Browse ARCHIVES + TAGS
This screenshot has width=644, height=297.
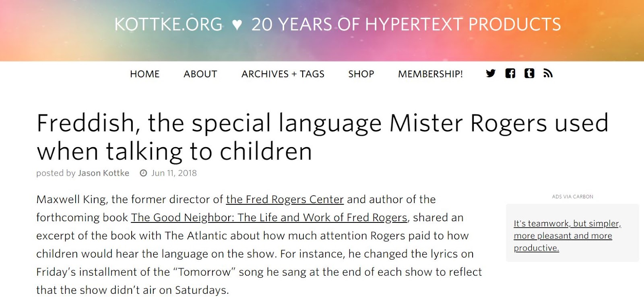coord(283,74)
